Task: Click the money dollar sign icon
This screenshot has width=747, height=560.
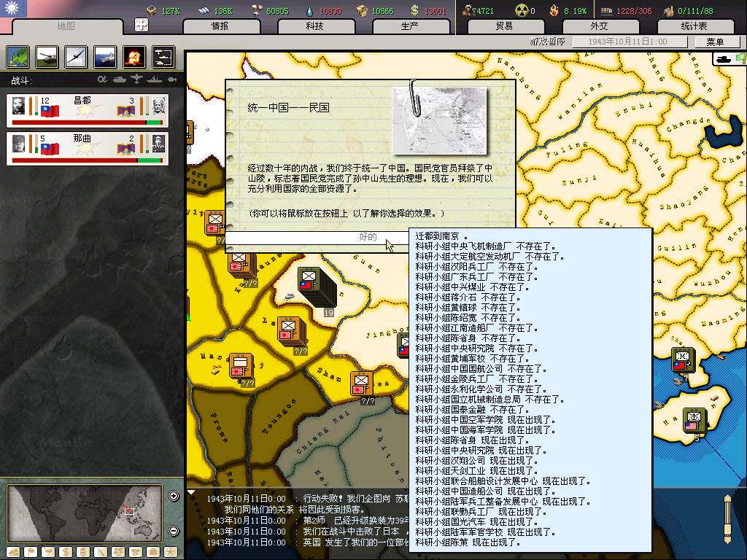Action: (x=415, y=10)
